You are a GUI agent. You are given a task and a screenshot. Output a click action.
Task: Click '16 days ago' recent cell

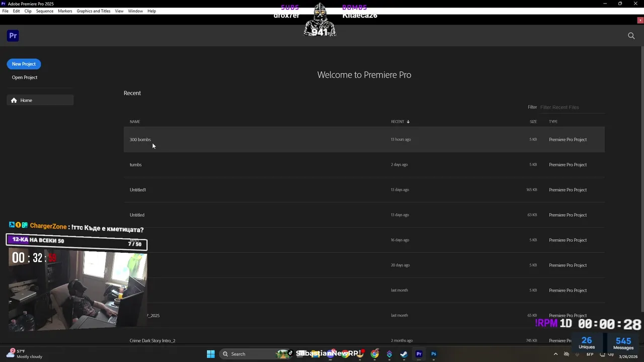coord(400,240)
